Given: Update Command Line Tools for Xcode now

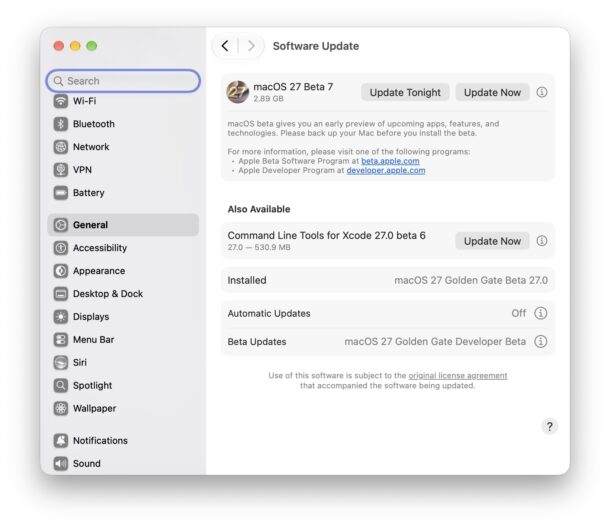Looking at the screenshot, I should click(x=492, y=241).
